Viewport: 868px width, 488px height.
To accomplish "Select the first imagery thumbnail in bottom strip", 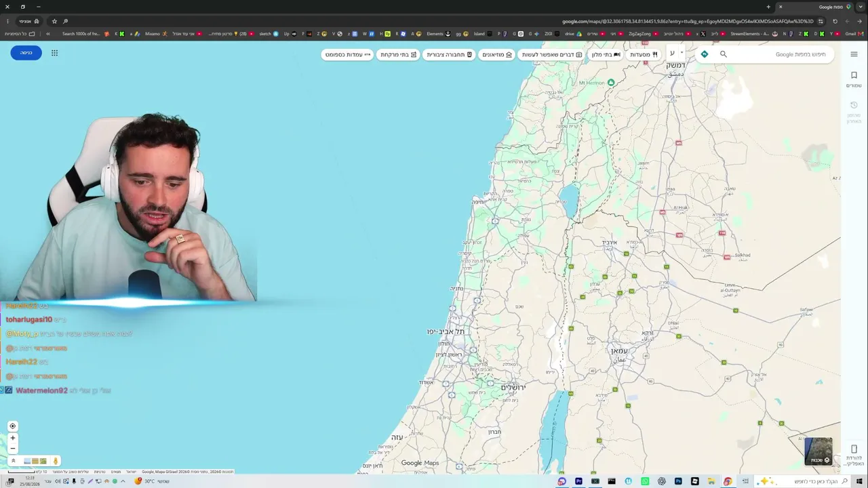I will [x=27, y=461].
